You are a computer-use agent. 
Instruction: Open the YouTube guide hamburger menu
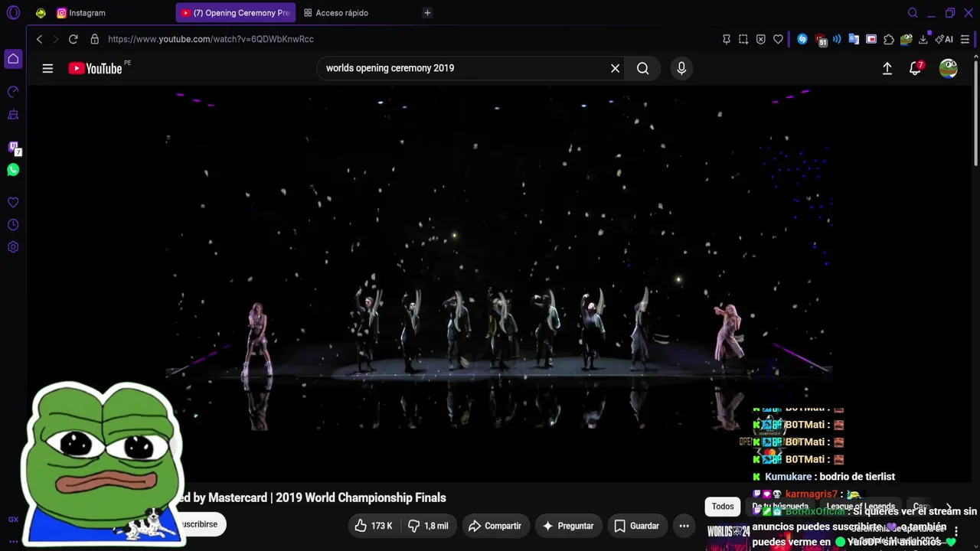click(x=47, y=68)
